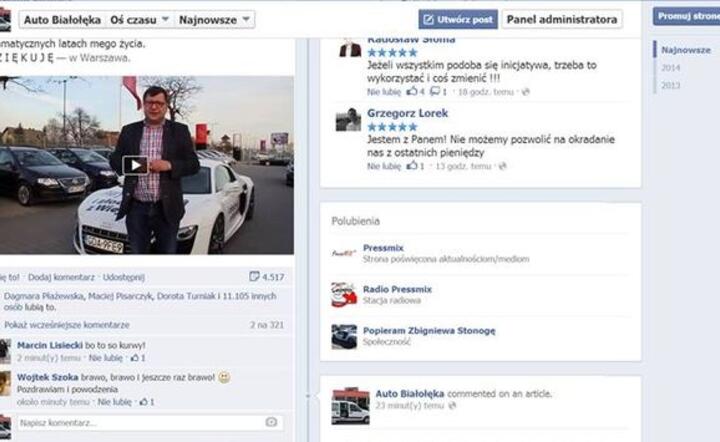Click the Utwórz post button
The height and width of the screenshot is (442, 720).
(x=458, y=19)
